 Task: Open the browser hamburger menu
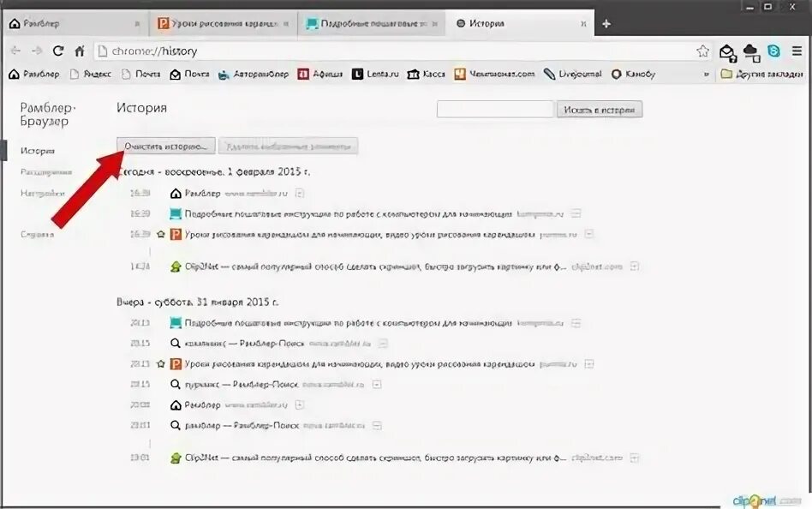pos(797,51)
